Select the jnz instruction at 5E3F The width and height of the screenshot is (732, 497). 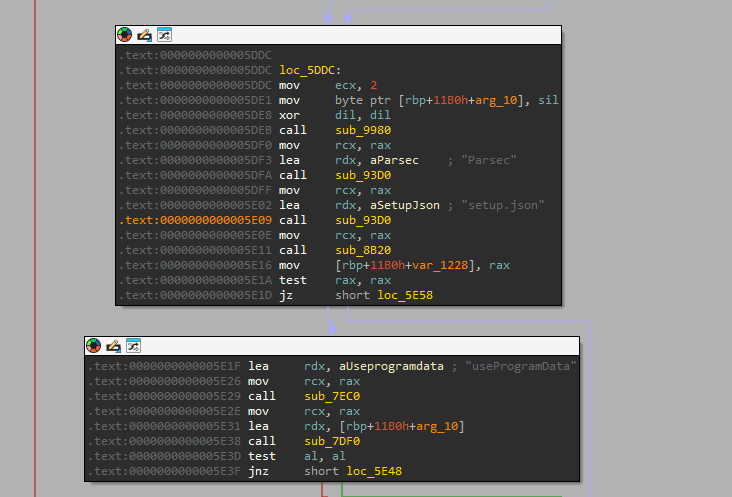[x=258, y=471]
